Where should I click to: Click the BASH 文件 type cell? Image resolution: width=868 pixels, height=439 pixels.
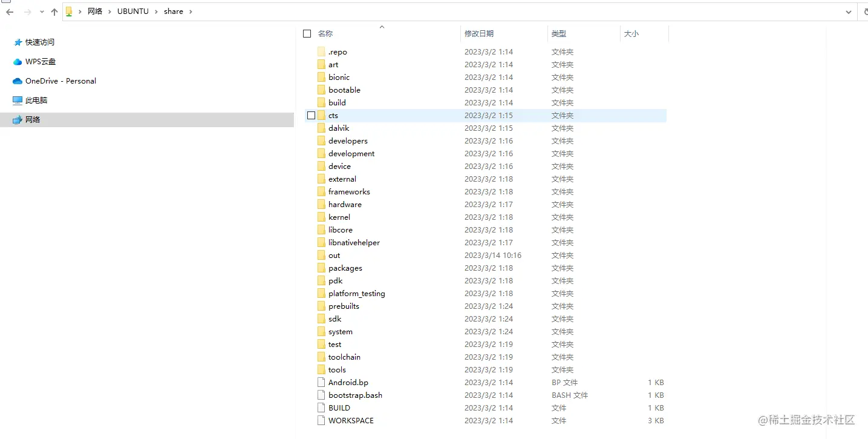point(570,395)
